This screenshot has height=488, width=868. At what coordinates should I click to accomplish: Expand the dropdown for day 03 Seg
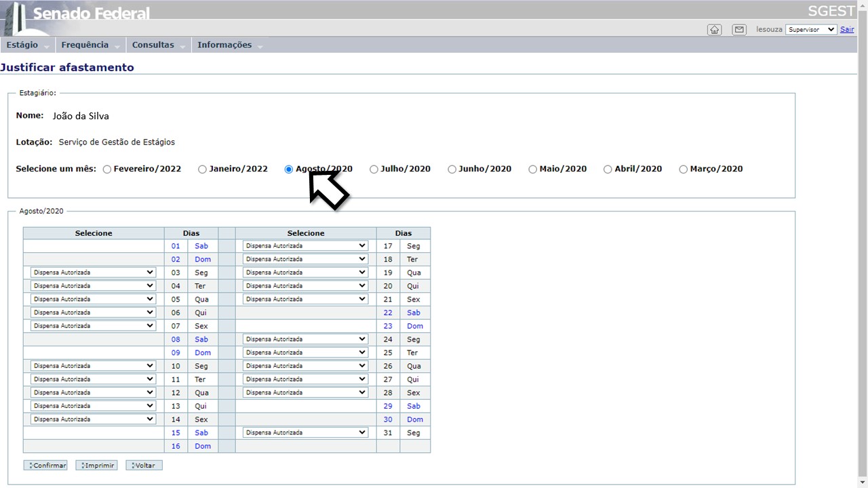94,272
